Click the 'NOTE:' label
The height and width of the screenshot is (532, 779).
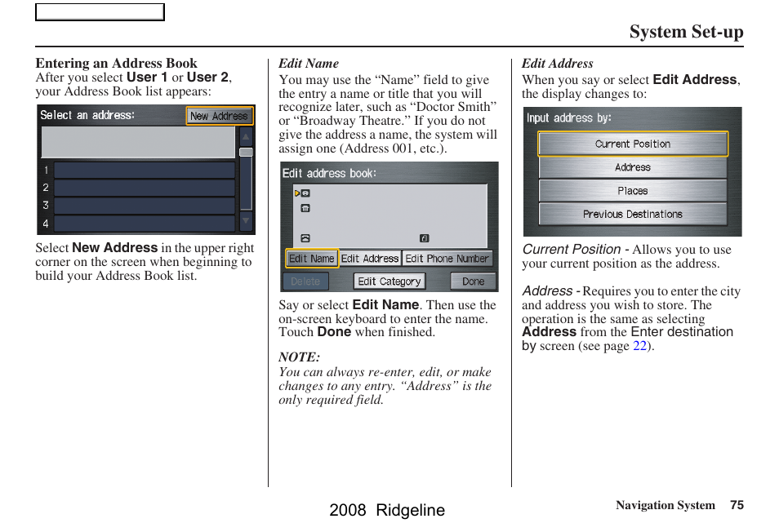pyautogui.click(x=299, y=357)
